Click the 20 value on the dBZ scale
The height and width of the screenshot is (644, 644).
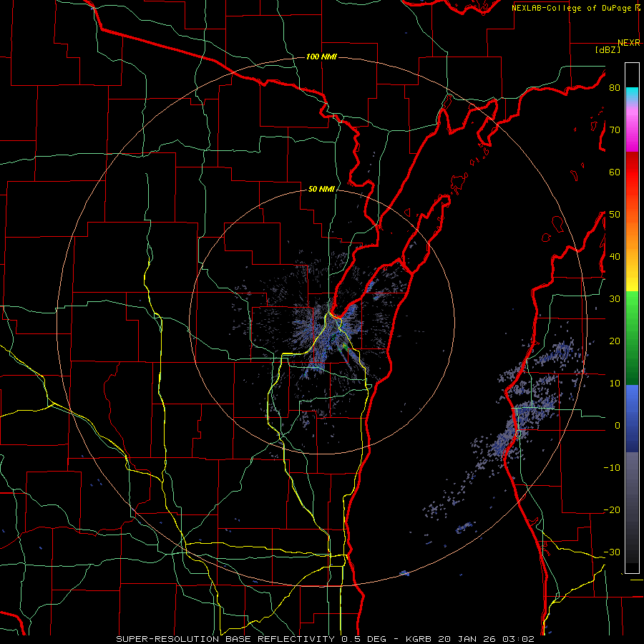click(615, 341)
